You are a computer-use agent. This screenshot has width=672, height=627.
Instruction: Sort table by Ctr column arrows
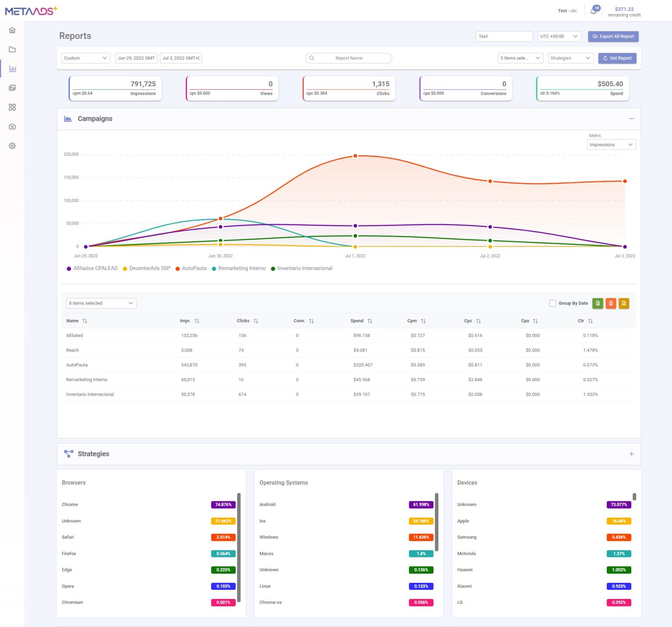pyautogui.click(x=591, y=321)
